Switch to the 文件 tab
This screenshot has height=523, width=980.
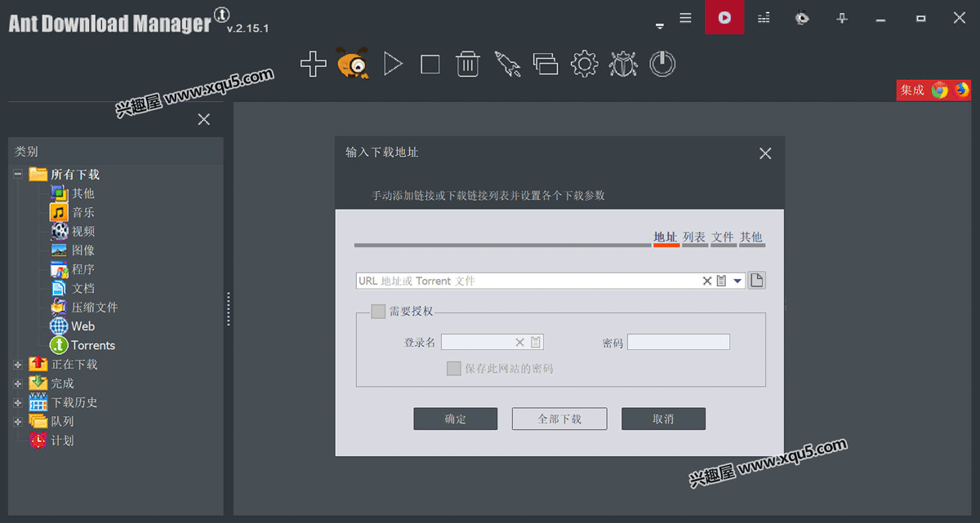click(723, 237)
